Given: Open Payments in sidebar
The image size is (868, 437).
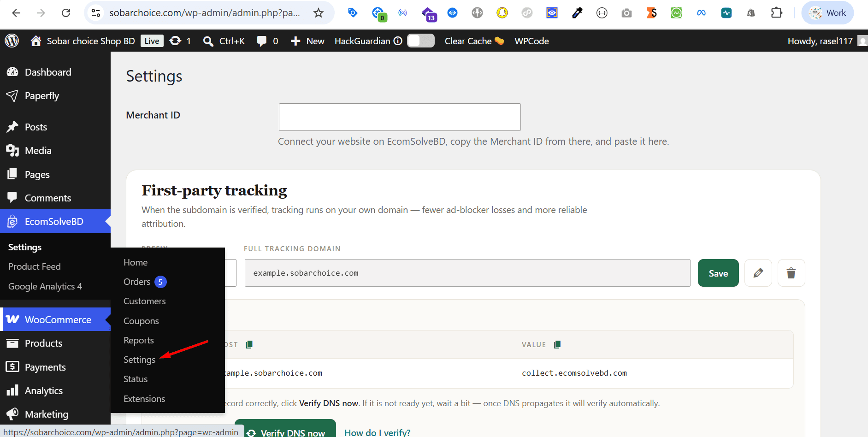Looking at the screenshot, I should [x=55, y=367].
